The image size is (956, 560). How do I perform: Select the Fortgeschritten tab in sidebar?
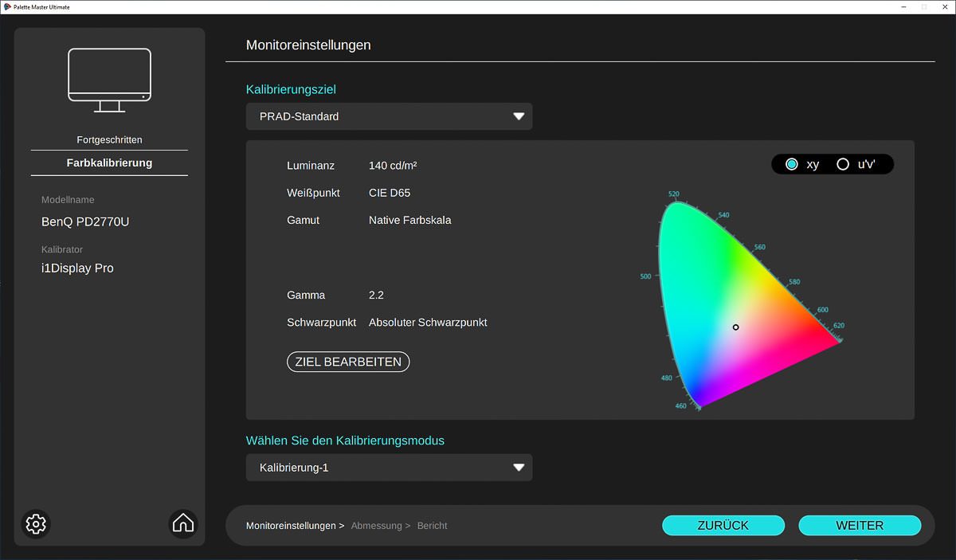(109, 139)
